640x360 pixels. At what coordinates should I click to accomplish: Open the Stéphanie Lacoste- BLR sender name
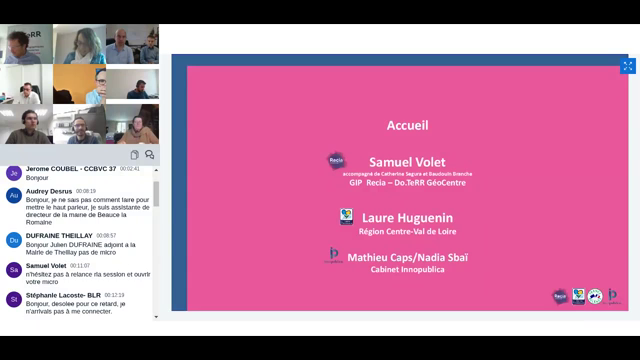(63, 295)
